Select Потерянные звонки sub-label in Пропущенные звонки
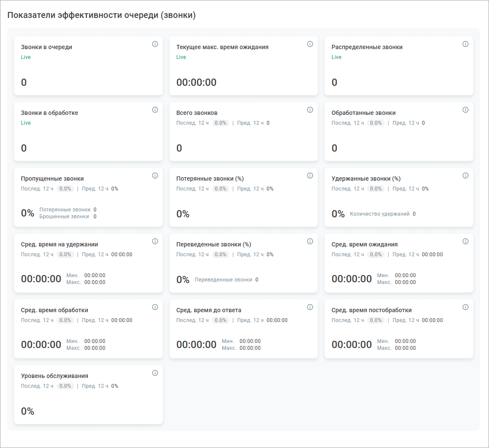Image resolution: width=489 pixels, height=448 pixels. (x=65, y=210)
